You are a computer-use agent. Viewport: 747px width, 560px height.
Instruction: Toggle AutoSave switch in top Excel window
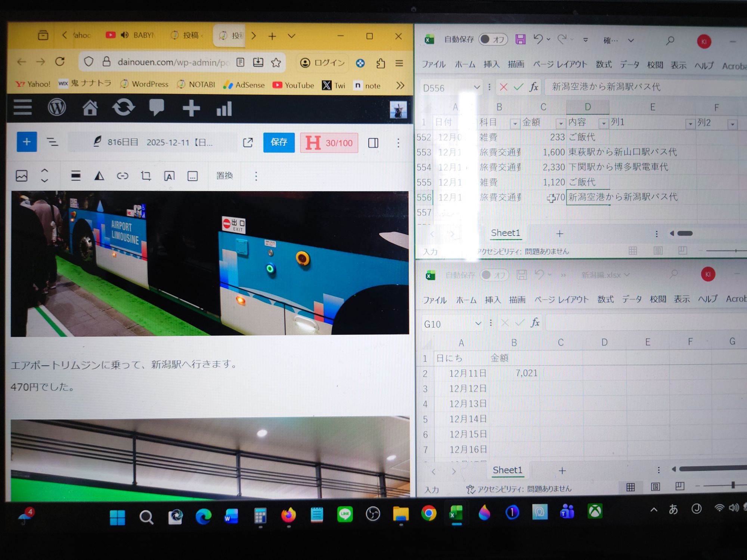493,40
